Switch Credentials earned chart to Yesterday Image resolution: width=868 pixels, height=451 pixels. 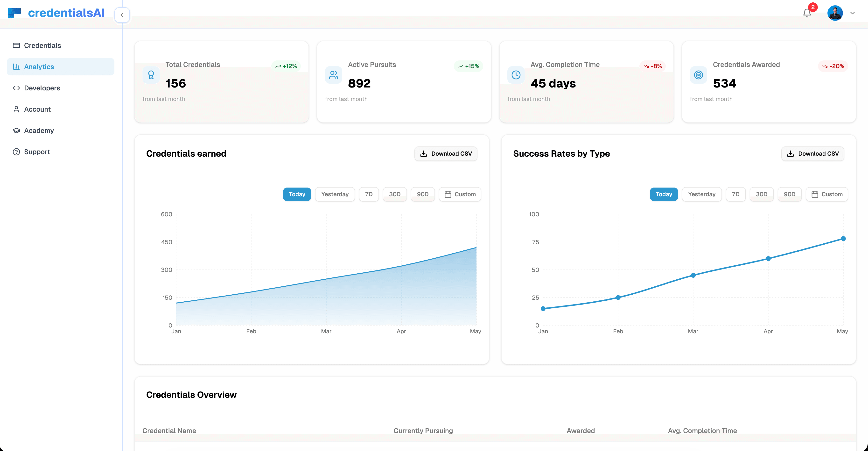pyautogui.click(x=335, y=194)
